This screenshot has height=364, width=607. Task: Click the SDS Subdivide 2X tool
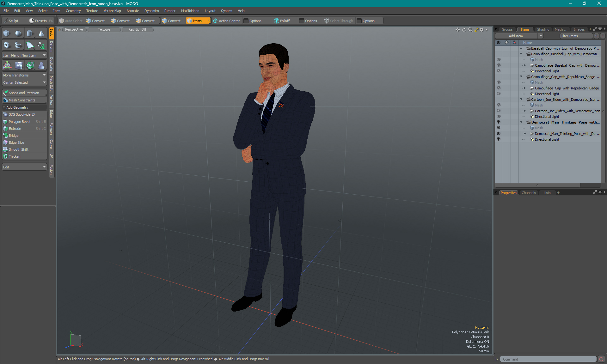click(24, 114)
